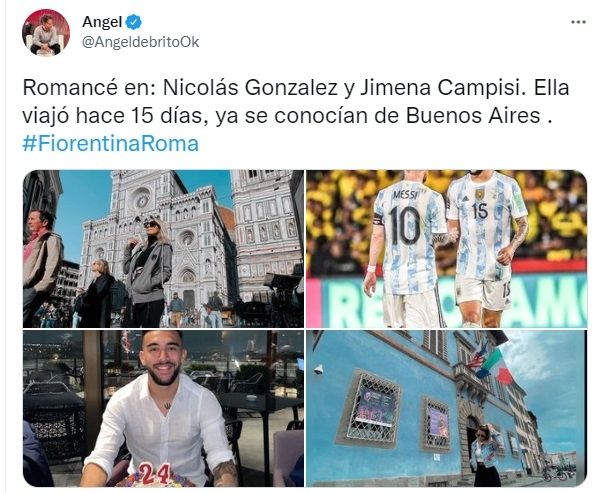Open Angel's round profile avatar

click(x=46, y=33)
